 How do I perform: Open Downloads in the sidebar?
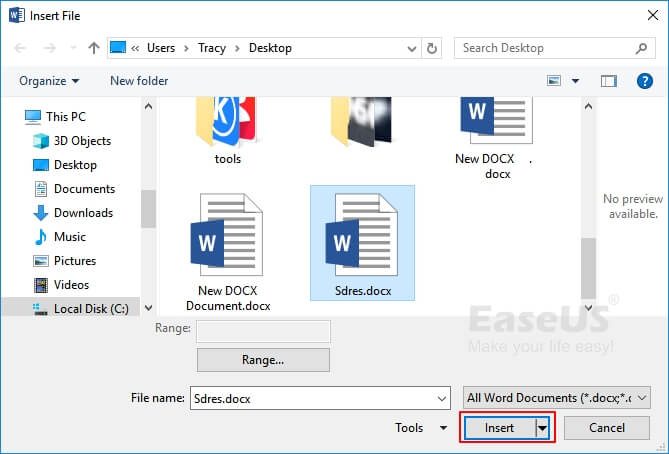point(82,213)
